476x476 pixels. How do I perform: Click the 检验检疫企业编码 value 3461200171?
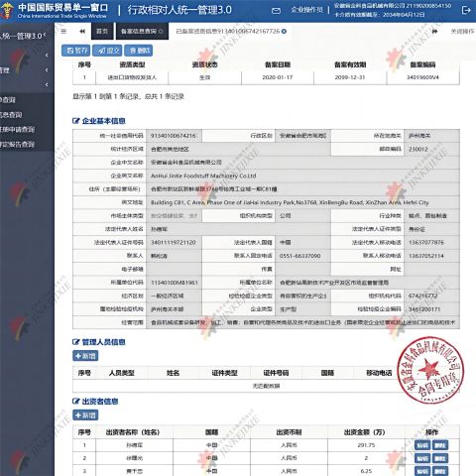(x=431, y=309)
